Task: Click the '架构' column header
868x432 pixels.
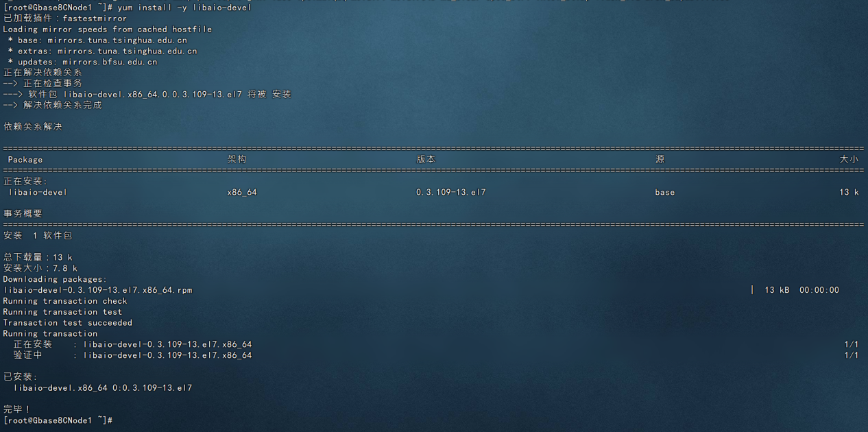Action: (x=237, y=159)
